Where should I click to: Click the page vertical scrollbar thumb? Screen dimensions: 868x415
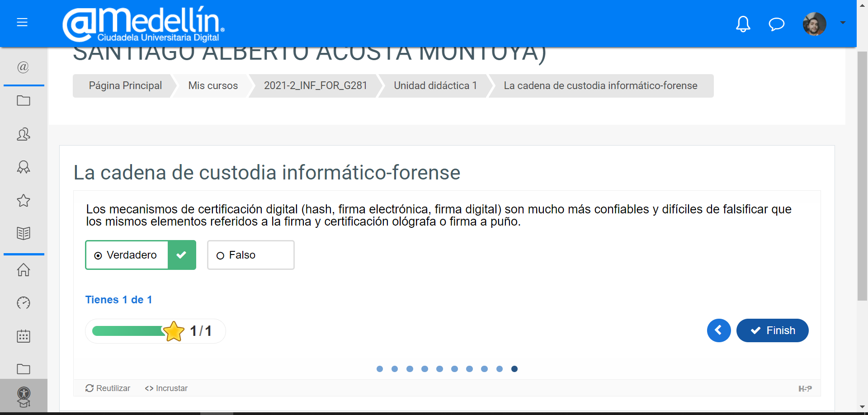862,176
